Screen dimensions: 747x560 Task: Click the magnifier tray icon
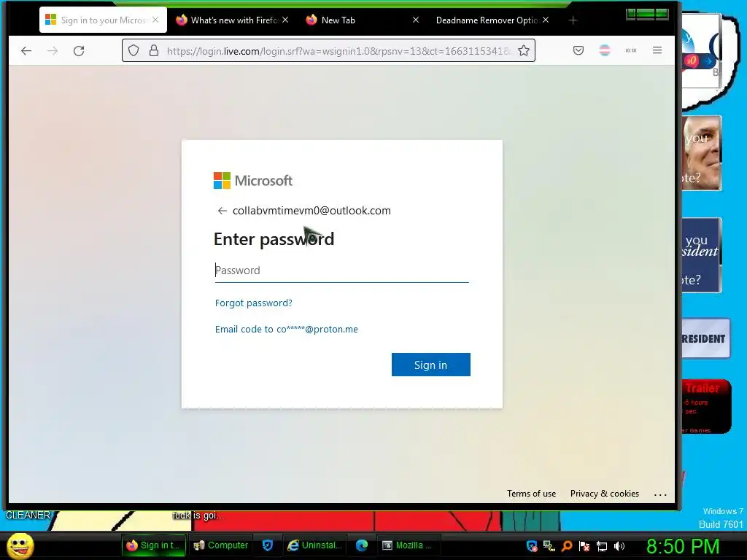click(567, 546)
